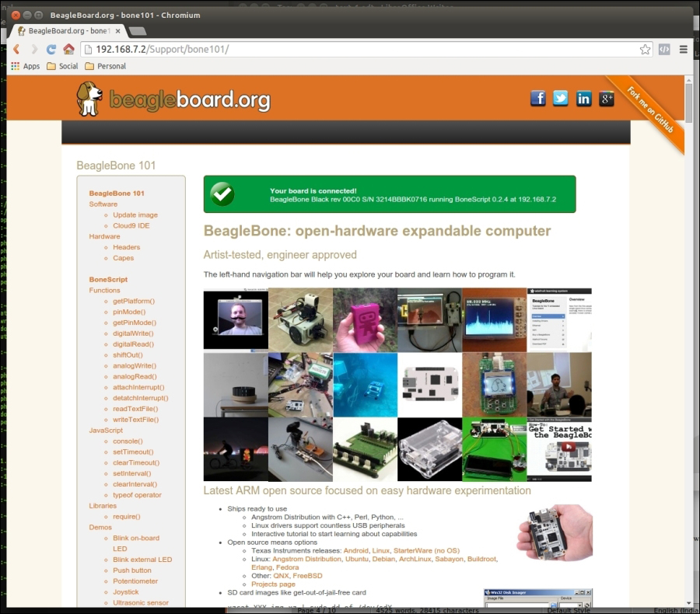Screen dimensions: 700x614
Task: Open the require() library link
Action: (126, 516)
